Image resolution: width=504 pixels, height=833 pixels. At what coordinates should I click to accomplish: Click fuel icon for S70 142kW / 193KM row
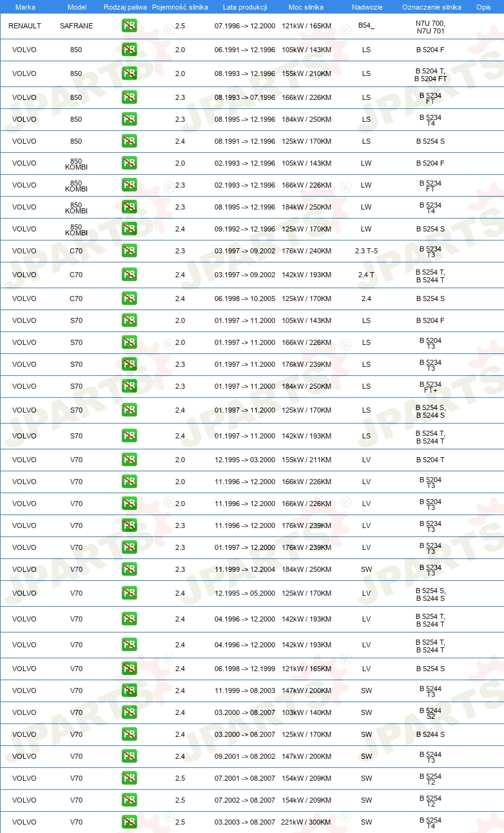pyautogui.click(x=129, y=436)
